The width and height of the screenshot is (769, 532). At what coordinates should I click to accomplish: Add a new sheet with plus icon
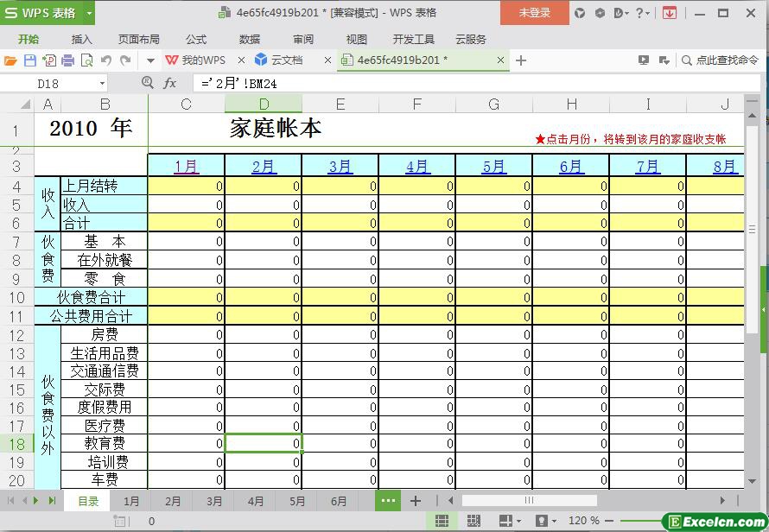(416, 501)
